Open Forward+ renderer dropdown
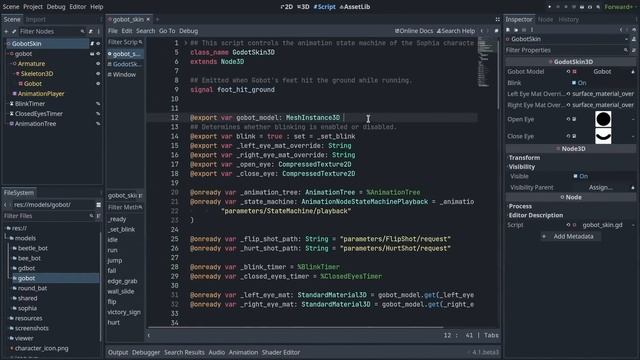 pyautogui.click(x=619, y=7)
